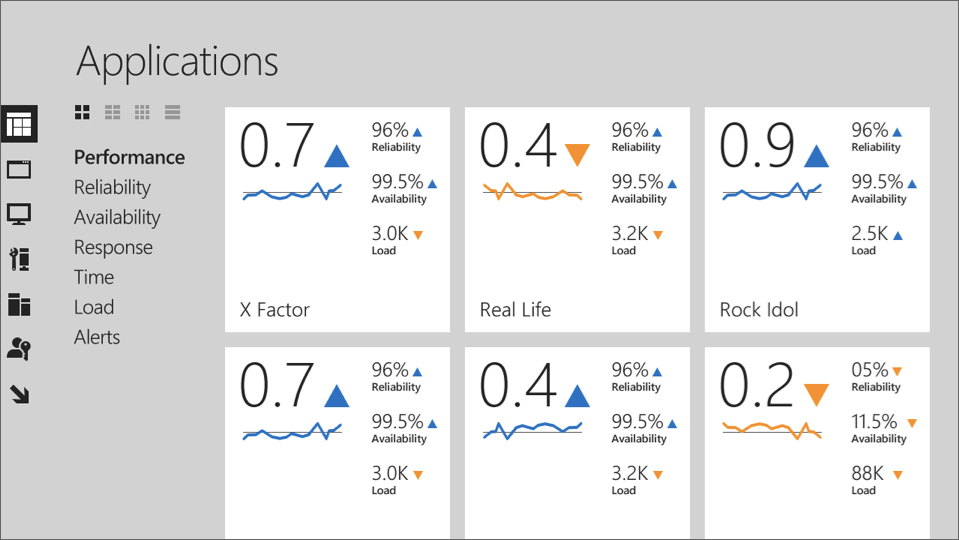This screenshot has width=959, height=540.
Task: Choose Availability in the left menu
Action: click(x=117, y=217)
